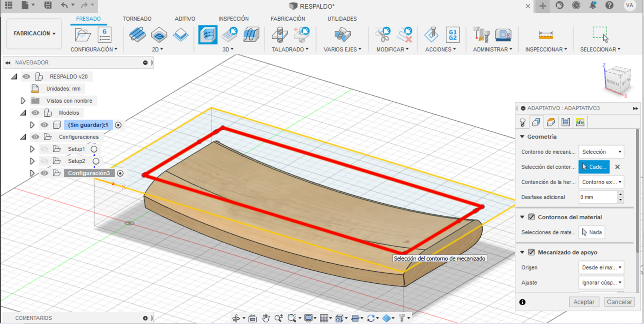Click the Desfase adicional input field
The width and height of the screenshot is (644, 324).
(x=598, y=197)
